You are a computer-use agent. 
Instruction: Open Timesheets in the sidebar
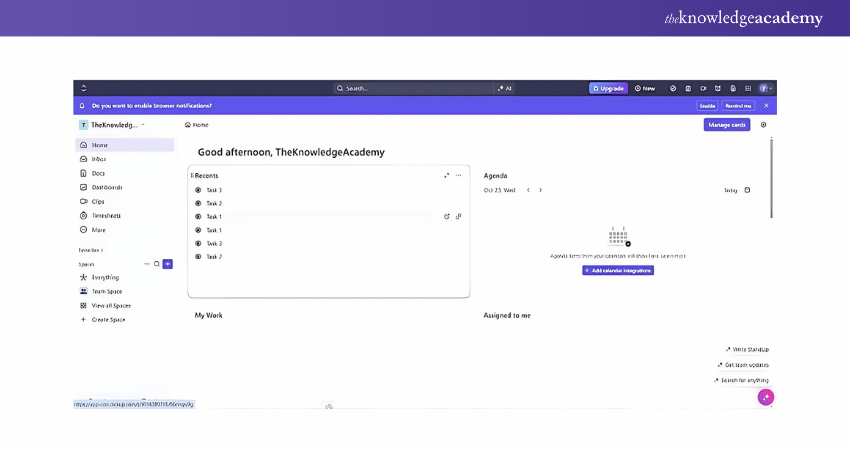point(106,215)
